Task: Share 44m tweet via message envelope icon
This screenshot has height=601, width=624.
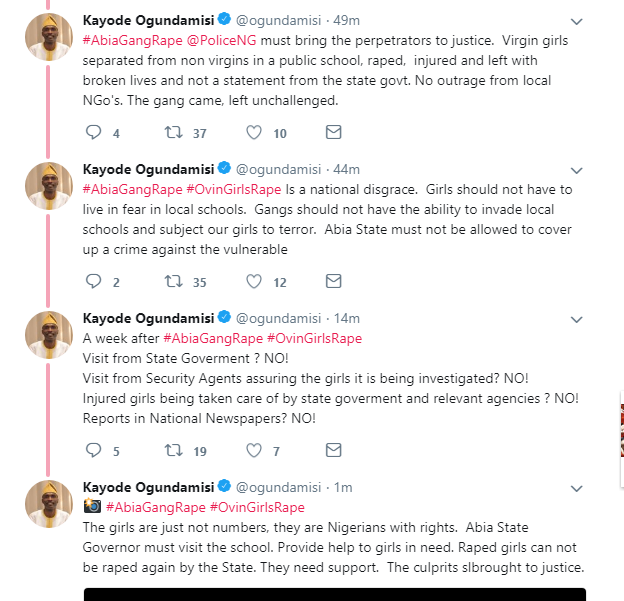Action: click(x=333, y=281)
